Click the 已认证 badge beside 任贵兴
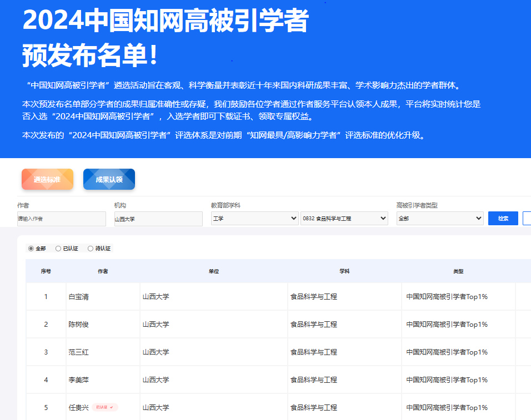531x420 pixels. pyautogui.click(x=105, y=407)
